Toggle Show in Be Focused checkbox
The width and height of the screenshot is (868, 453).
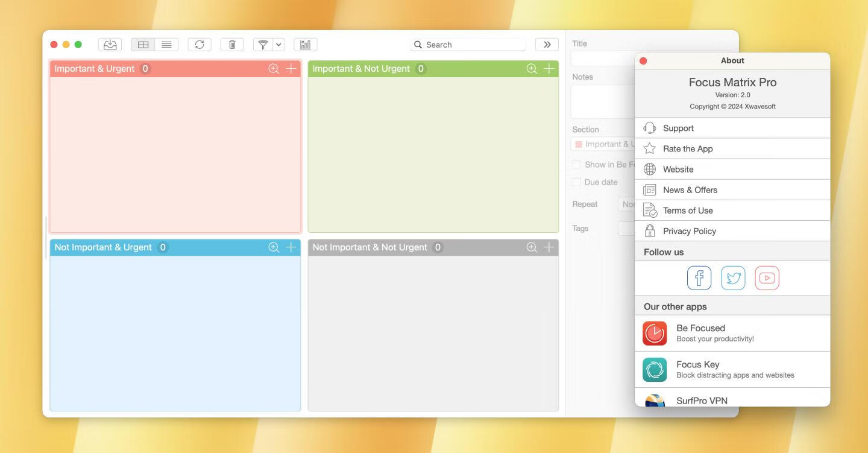pyautogui.click(x=577, y=165)
